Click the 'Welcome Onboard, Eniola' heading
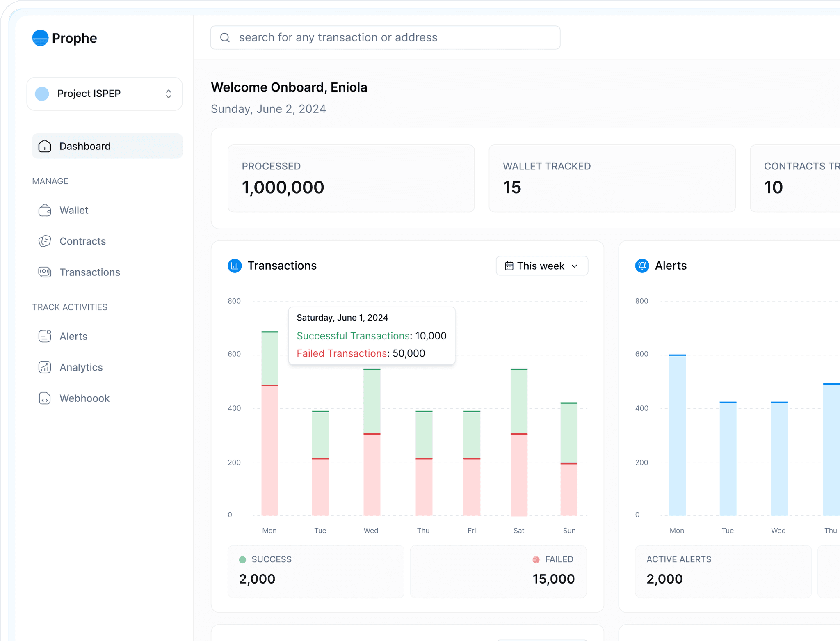Screen dimensions: 840x641 (289, 87)
